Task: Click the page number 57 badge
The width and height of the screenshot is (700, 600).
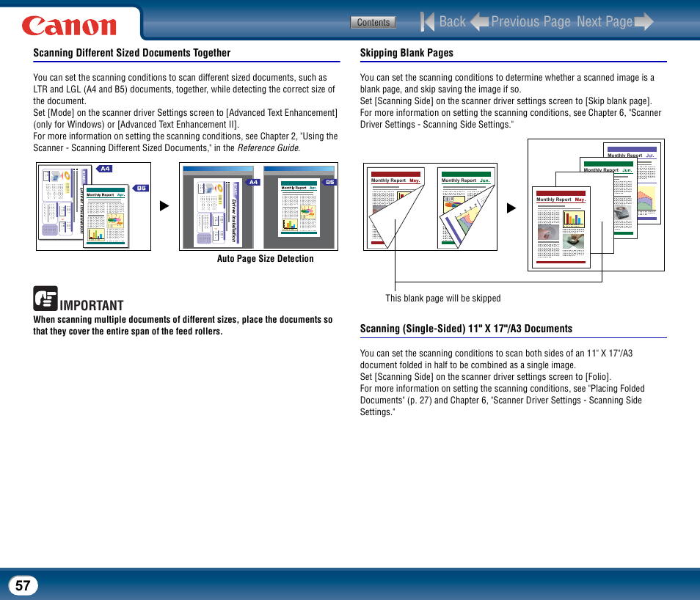Action: [x=23, y=585]
